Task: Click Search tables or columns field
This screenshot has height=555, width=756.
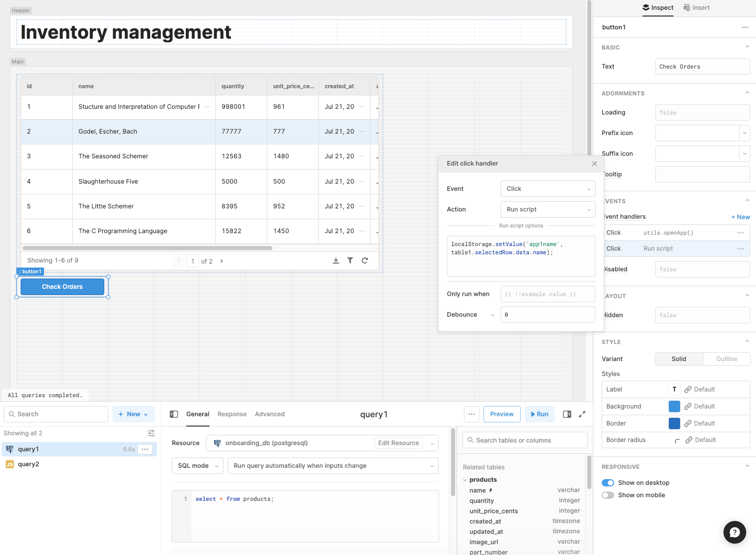Action: 525,440
